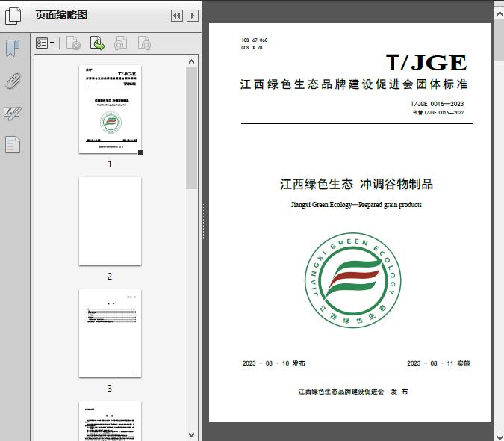
Task: Click standard number 'T/JGE 0016—2023'
Action: 437,104
